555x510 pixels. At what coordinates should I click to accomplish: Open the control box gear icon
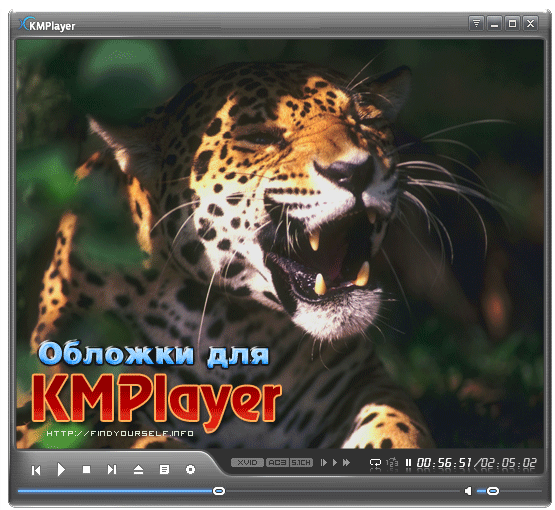click(190, 470)
